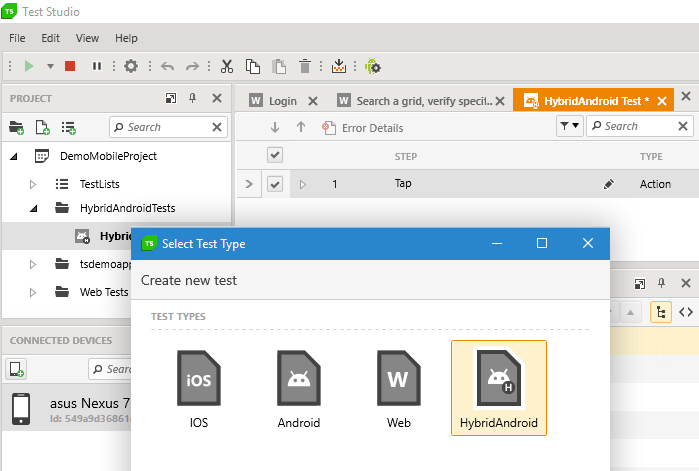
Task: Pin the lower right panel
Action: click(661, 283)
